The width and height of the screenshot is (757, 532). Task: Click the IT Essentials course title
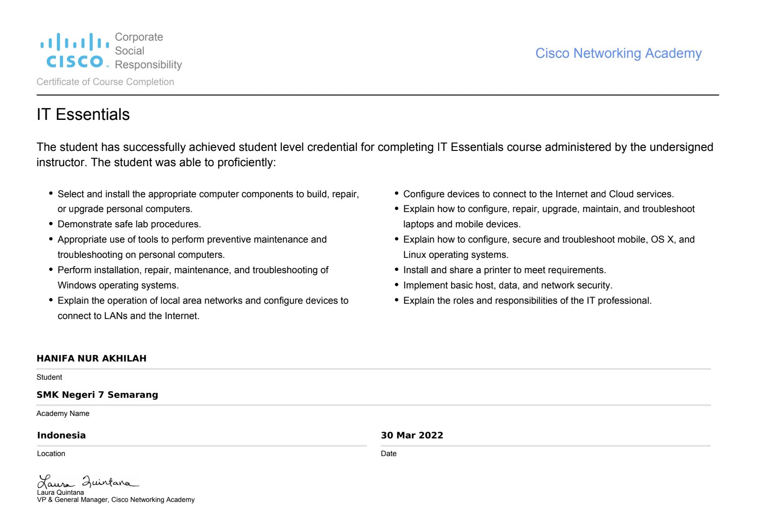coord(83,115)
